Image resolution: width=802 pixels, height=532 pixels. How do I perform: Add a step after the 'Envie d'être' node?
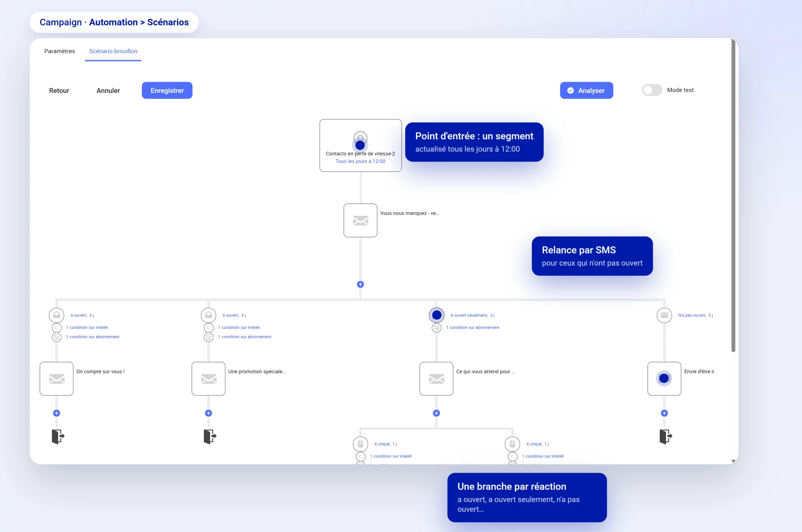coord(664,413)
